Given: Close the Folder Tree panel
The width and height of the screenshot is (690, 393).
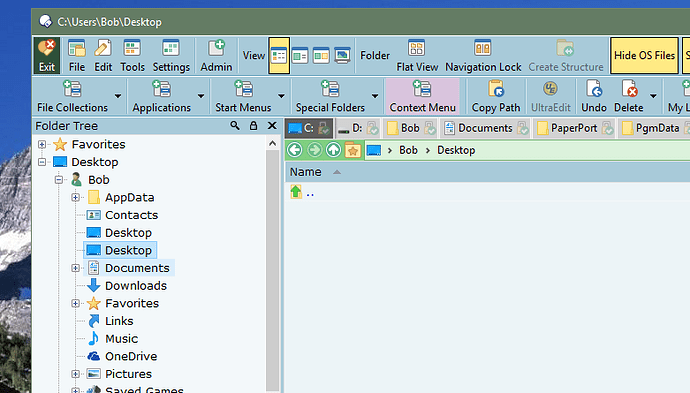Looking at the screenshot, I should click(x=272, y=126).
